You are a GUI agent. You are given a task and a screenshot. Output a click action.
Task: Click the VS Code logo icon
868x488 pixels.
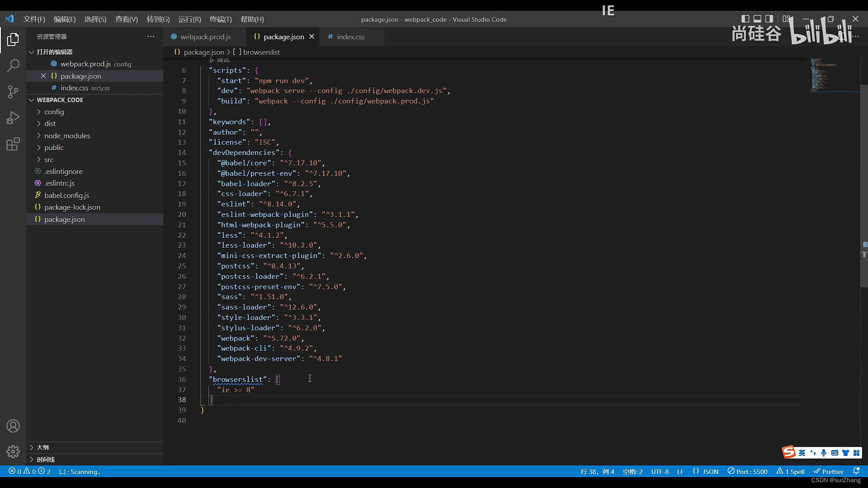coord(9,19)
